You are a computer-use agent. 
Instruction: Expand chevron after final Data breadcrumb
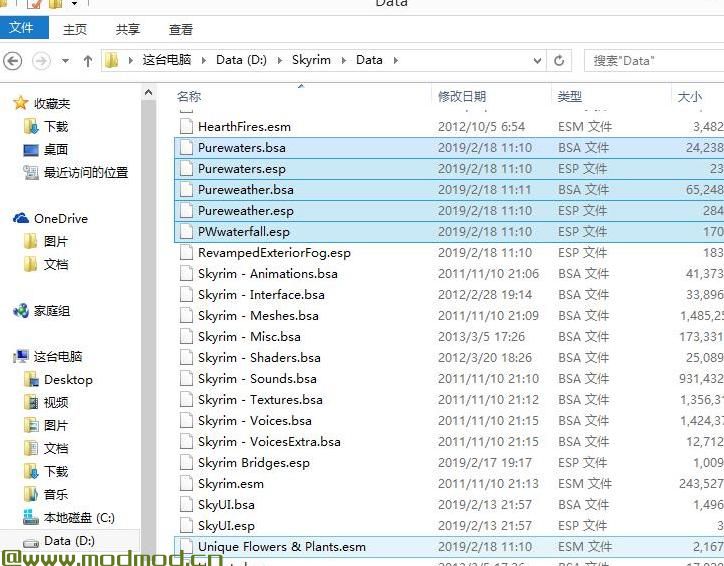pyautogui.click(x=395, y=60)
